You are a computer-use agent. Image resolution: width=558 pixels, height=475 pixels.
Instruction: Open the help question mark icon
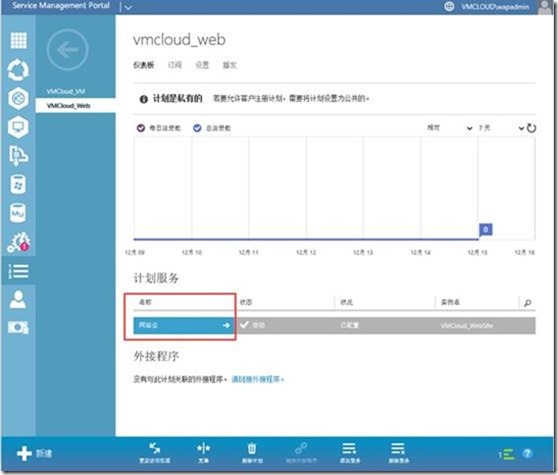pyautogui.click(x=527, y=453)
